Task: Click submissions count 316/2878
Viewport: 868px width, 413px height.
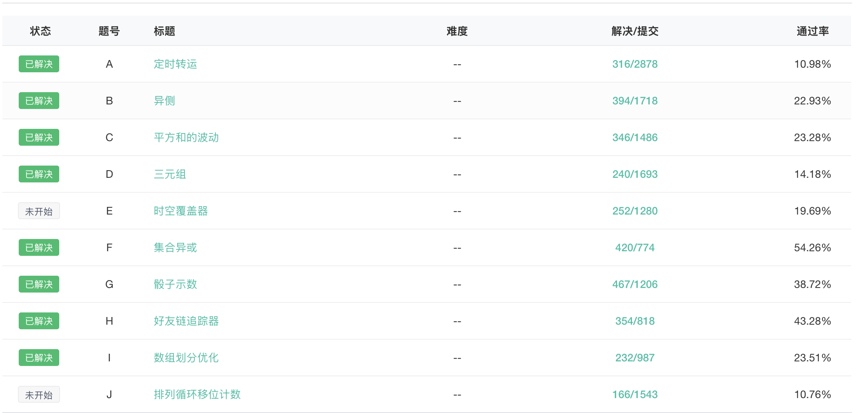Action: click(x=635, y=64)
